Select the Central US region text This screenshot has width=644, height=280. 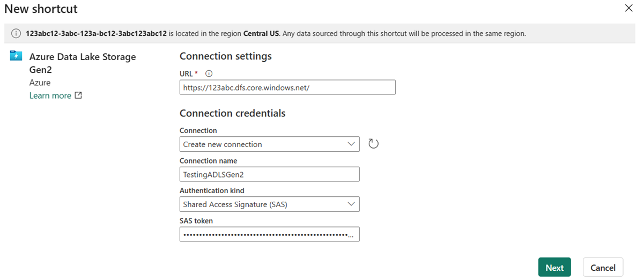point(260,33)
